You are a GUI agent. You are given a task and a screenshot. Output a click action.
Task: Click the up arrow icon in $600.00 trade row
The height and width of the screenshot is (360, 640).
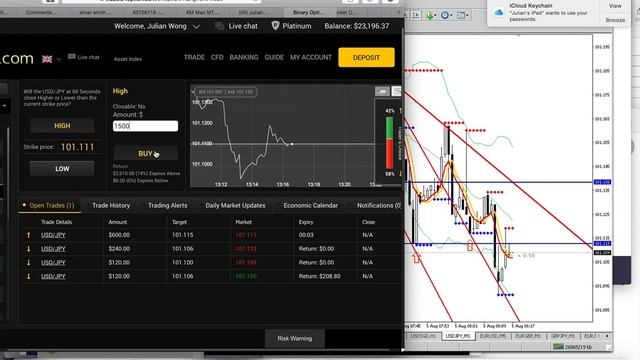[29, 235]
